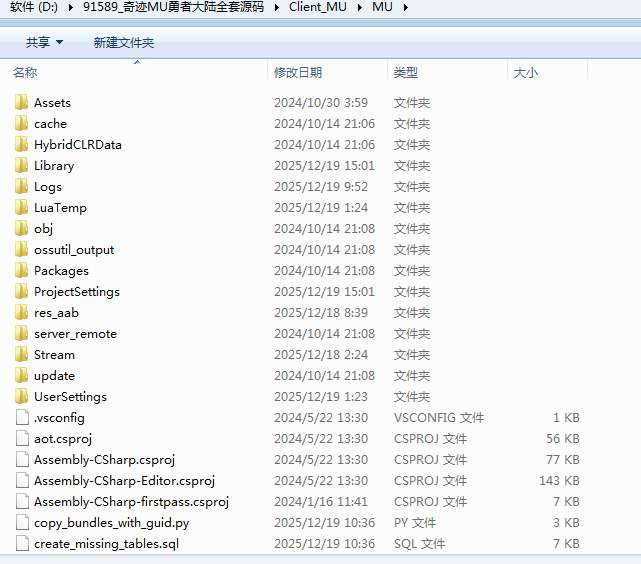Image resolution: width=641 pixels, height=564 pixels.
Task: Navigate to 软件 (D:) breadcrumb
Action: (x=34, y=7)
